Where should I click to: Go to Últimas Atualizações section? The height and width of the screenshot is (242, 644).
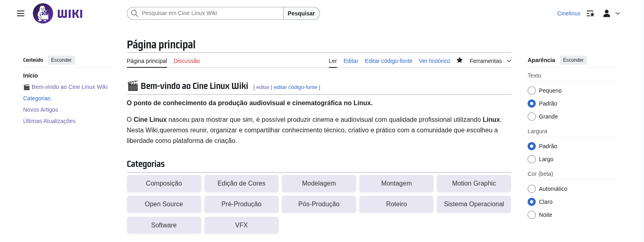pos(49,121)
